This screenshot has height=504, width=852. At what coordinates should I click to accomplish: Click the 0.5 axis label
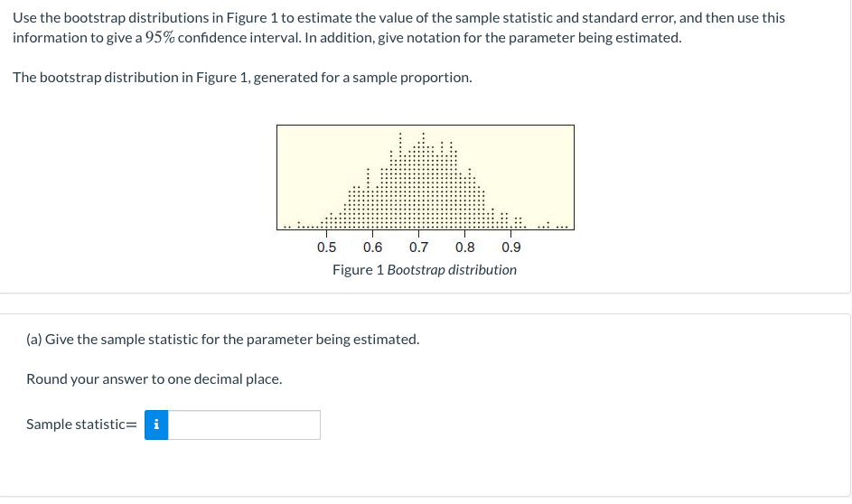pyautogui.click(x=326, y=247)
